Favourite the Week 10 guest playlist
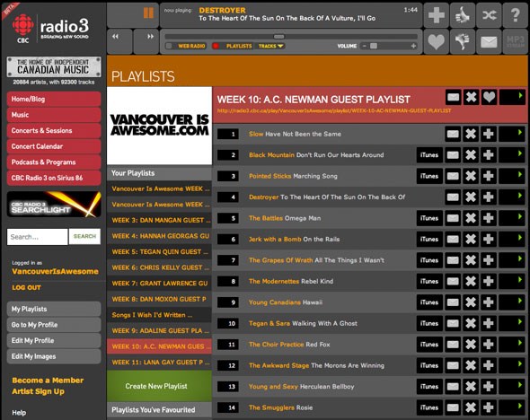The image size is (530, 420). pos(489,97)
